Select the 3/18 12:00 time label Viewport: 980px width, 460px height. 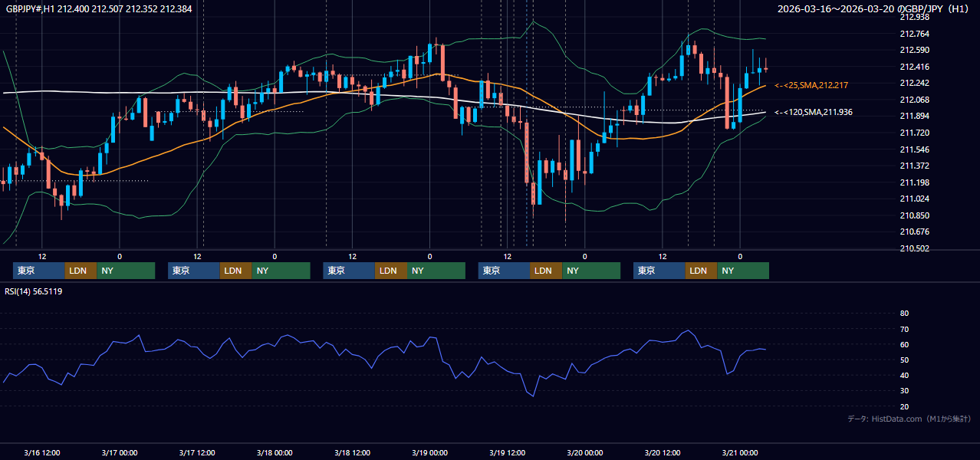(352, 452)
